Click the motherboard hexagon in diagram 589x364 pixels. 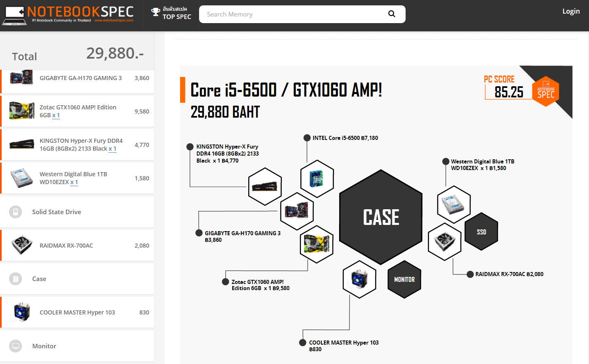(297, 211)
